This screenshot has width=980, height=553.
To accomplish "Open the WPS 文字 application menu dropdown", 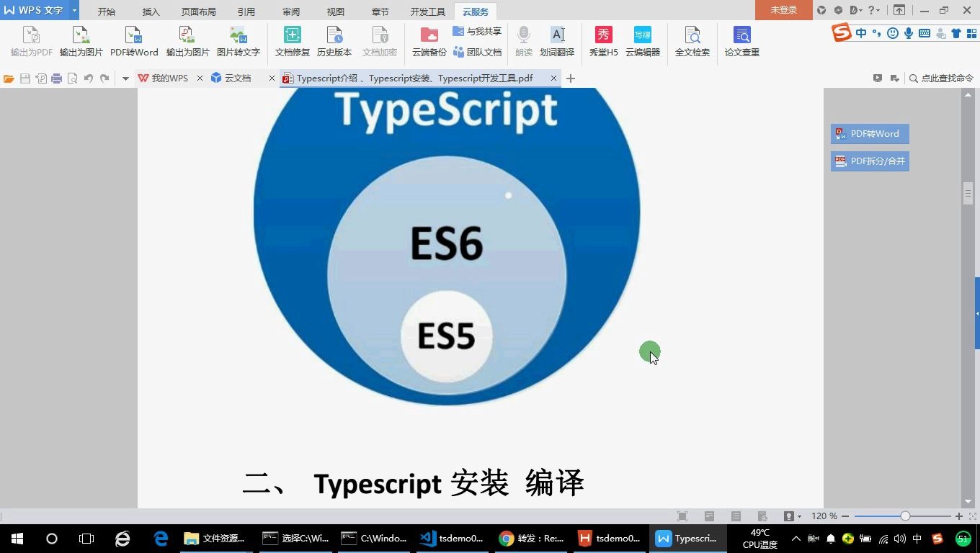I will 74,10.
